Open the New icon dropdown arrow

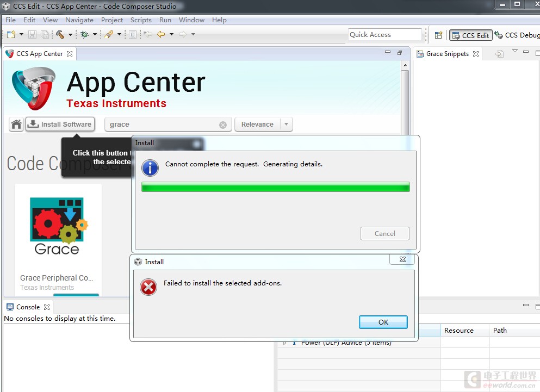[21, 34]
